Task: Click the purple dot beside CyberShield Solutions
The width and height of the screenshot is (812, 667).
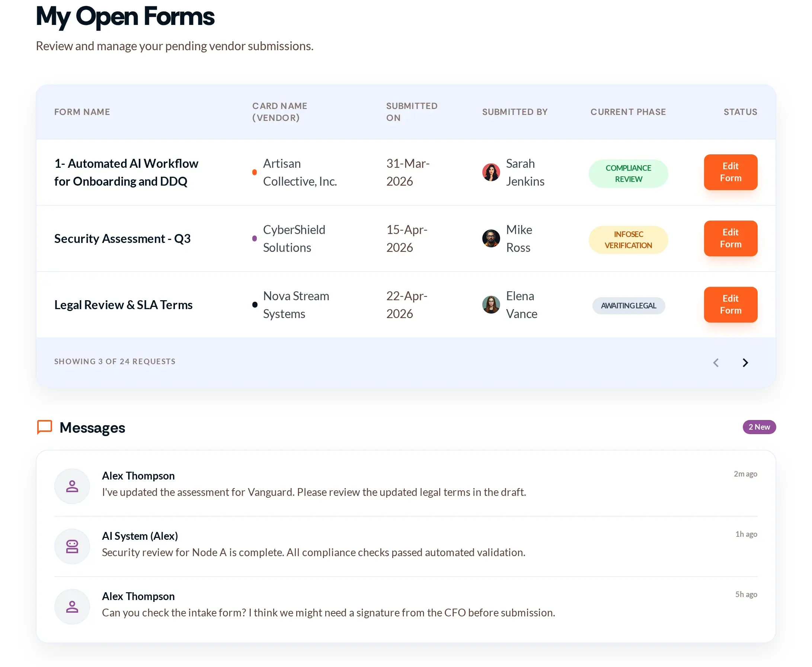Action: click(255, 238)
